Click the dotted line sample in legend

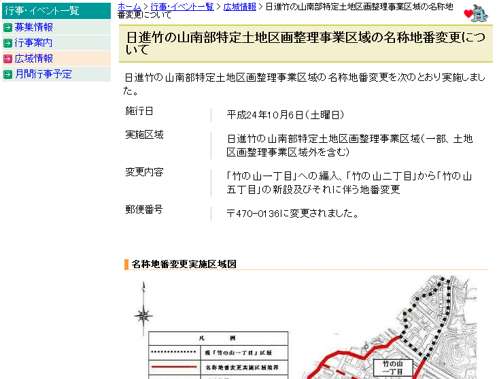pyautogui.click(x=173, y=352)
